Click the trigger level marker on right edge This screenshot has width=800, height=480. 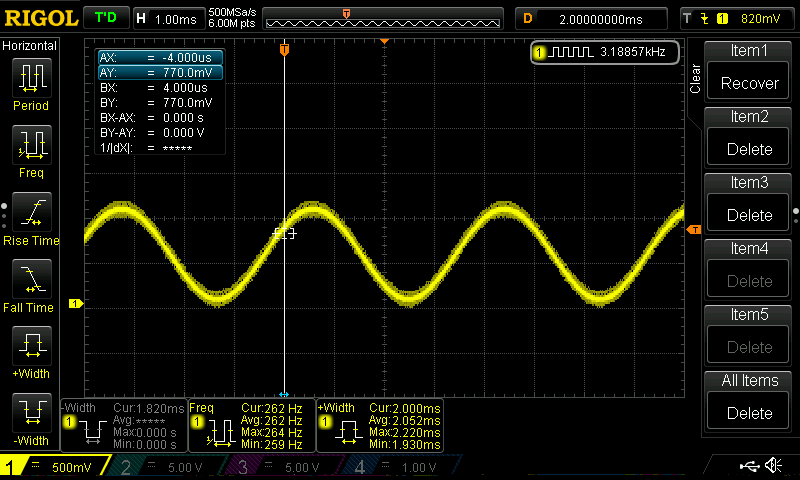(694, 231)
